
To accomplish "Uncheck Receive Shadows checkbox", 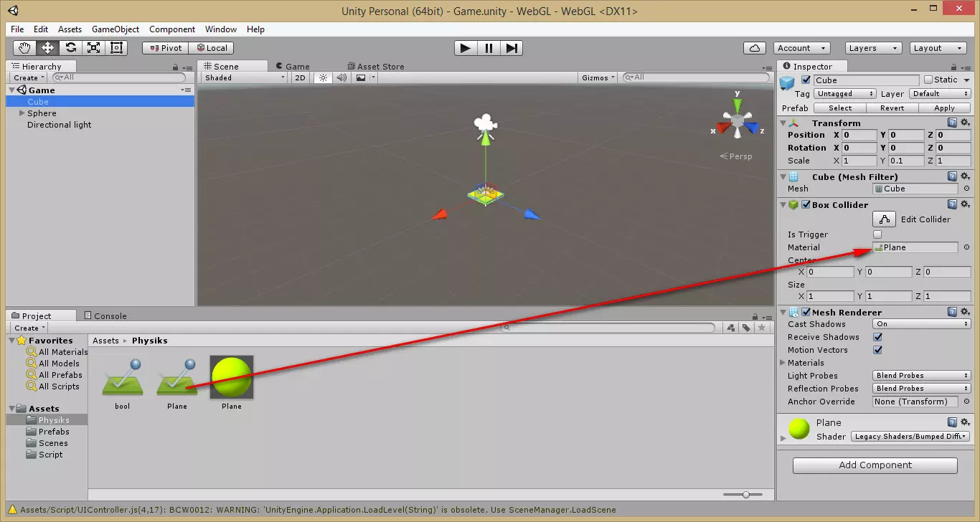I will click(x=877, y=337).
